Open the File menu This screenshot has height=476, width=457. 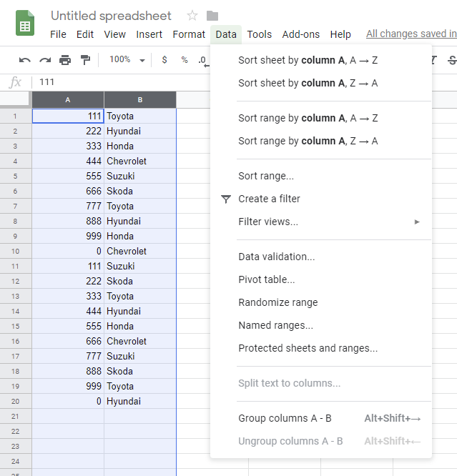point(58,34)
